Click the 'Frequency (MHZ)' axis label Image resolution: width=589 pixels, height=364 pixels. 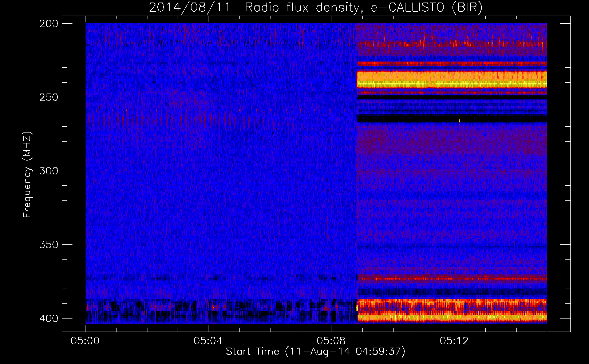[x=27, y=174]
